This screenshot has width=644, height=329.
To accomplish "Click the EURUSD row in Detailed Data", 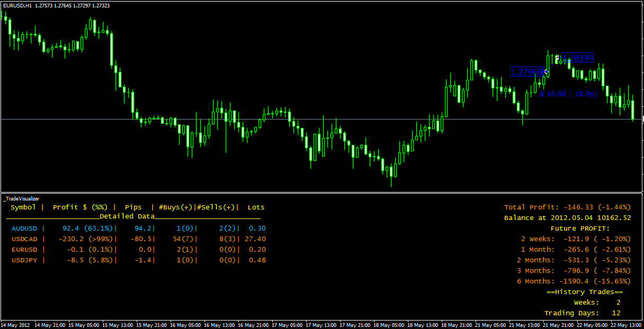I will pyautogui.click(x=138, y=250).
